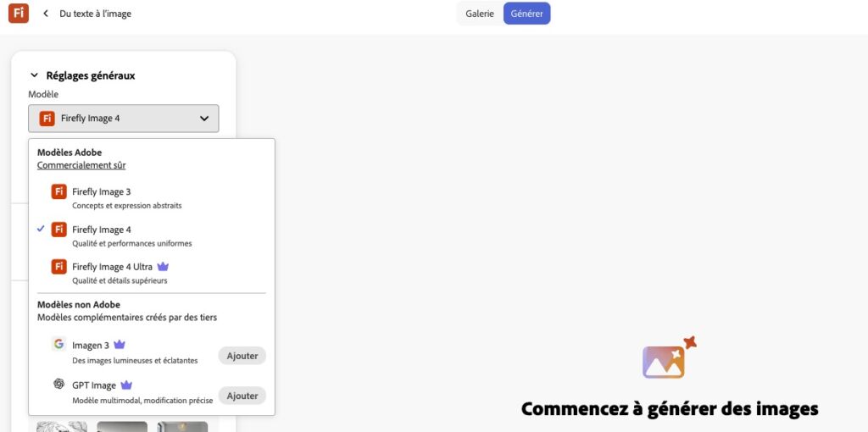
Task: Click the Firefly Image 3 icon
Action: (58, 191)
